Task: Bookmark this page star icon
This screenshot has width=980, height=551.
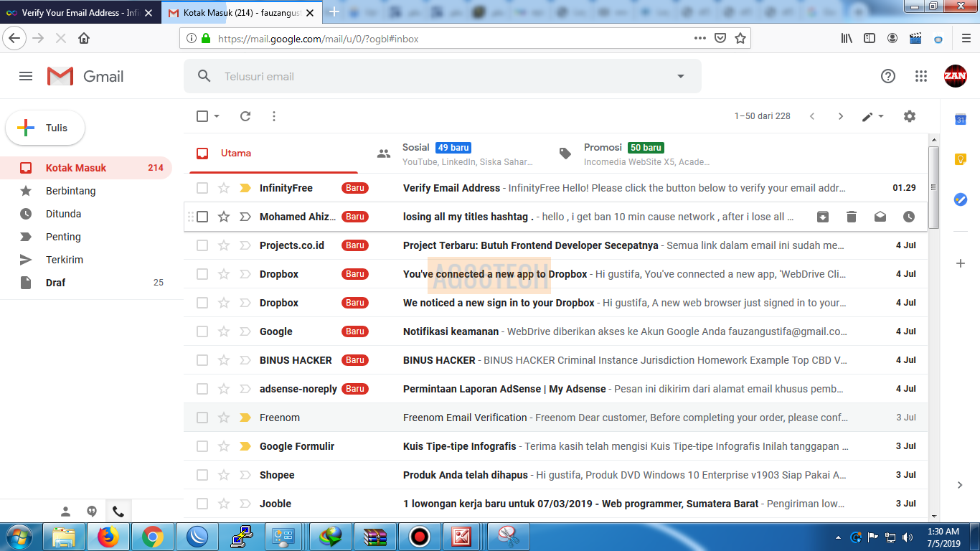Action: (x=740, y=39)
